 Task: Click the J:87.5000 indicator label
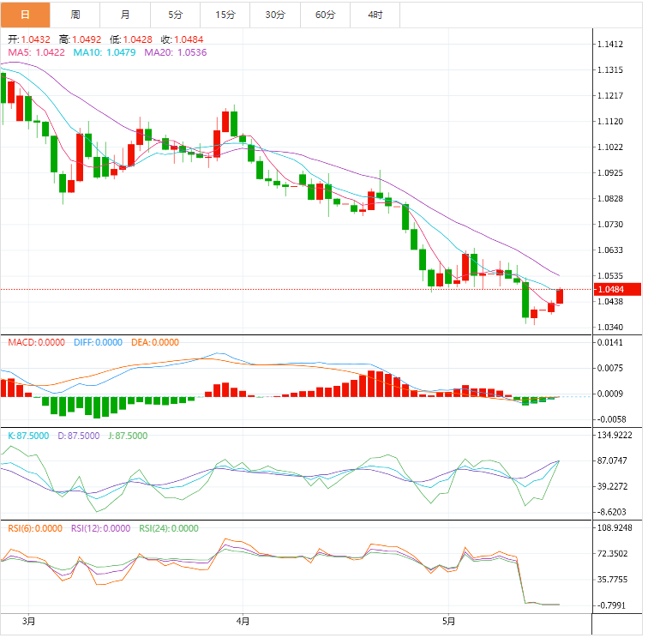coord(128,436)
